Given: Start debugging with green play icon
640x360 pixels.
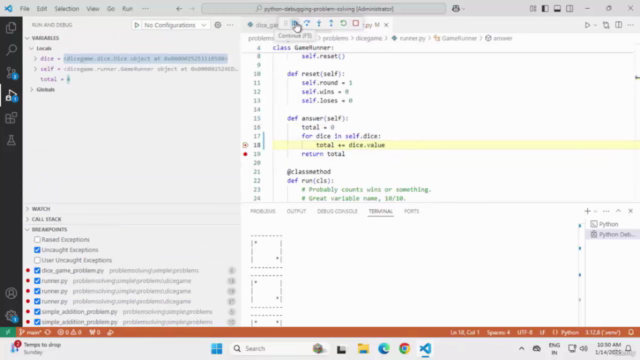Looking at the screenshot, I should pos(136,25).
